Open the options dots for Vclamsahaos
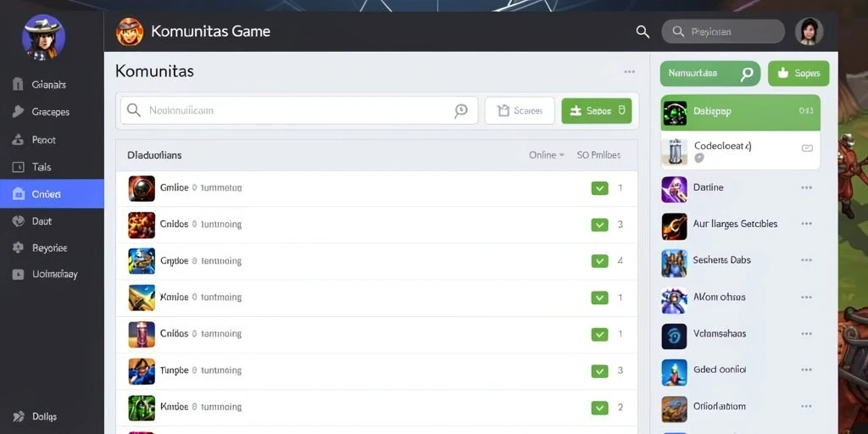Screen dimensions: 868x434 (807, 334)
